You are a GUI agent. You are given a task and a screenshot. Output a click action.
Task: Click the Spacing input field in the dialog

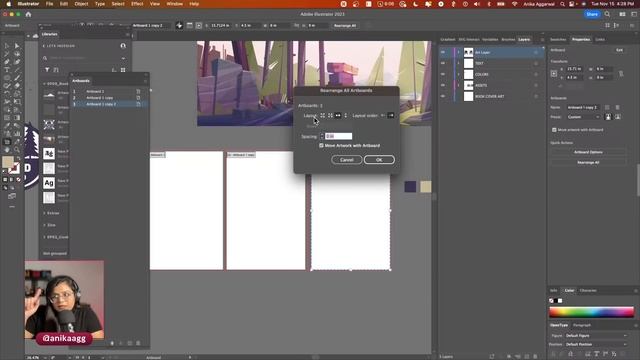point(338,136)
